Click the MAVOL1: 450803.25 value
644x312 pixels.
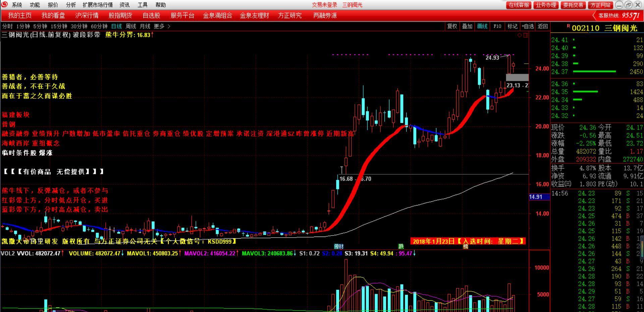coord(154,253)
